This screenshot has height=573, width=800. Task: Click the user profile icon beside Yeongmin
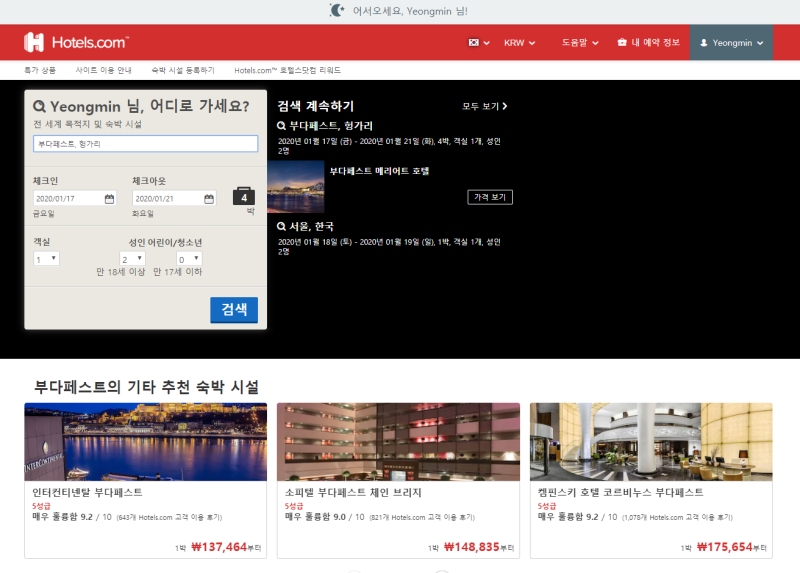704,43
